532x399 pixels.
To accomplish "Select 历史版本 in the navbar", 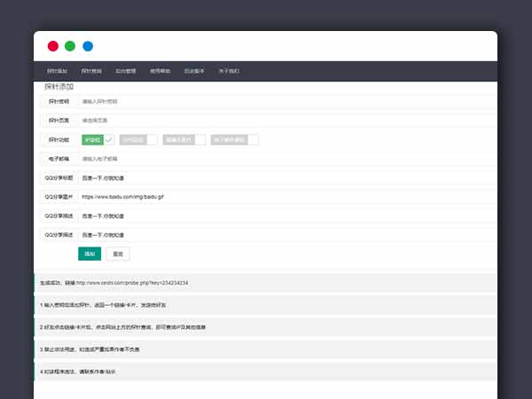I will point(194,71).
